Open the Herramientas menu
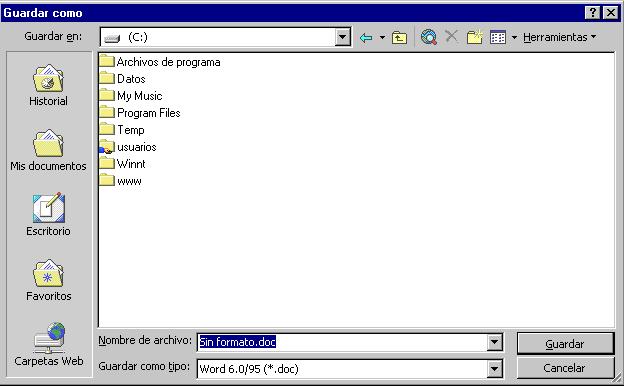The width and height of the screenshot is (624, 386). click(559, 37)
